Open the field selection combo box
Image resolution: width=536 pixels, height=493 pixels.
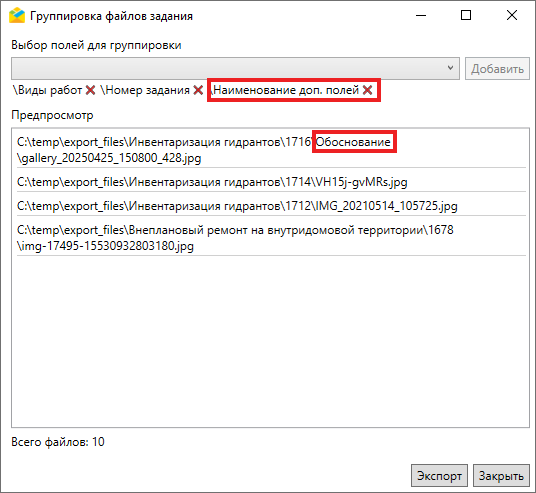(x=235, y=68)
